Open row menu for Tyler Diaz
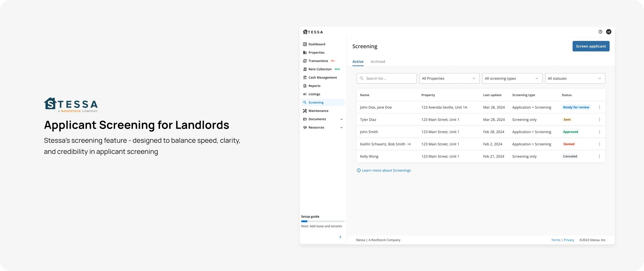The height and width of the screenshot is (271, 644). click(x=599, y=120)
